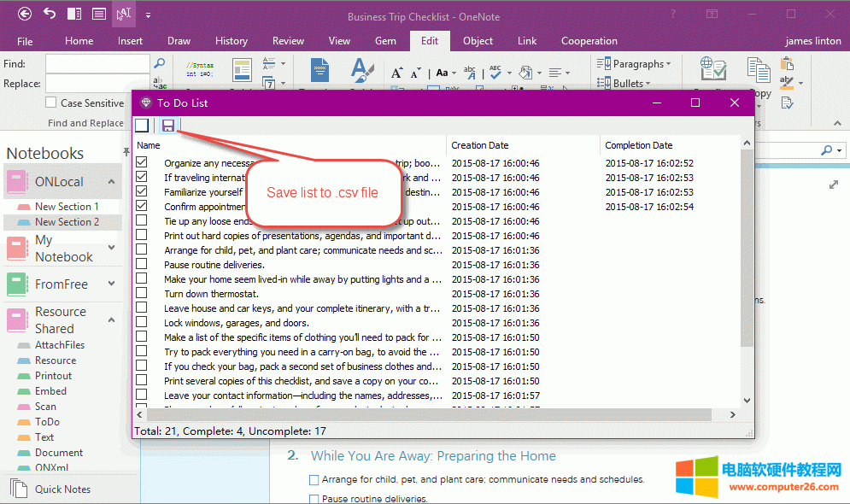Open the Cooperation ribbon tab
850x504 pixels.
point(589,41)
